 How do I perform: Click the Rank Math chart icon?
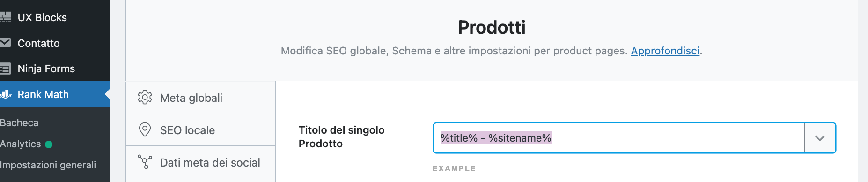click(x=6, y=94)
